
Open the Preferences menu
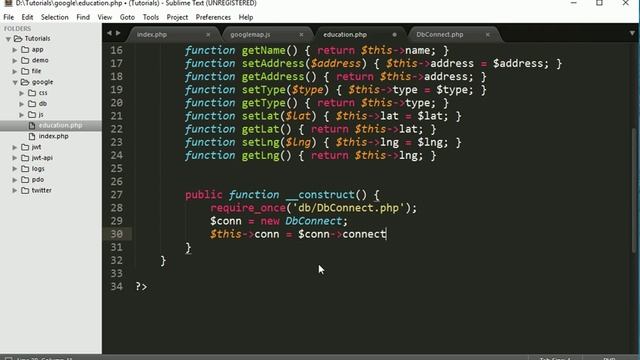213,17
